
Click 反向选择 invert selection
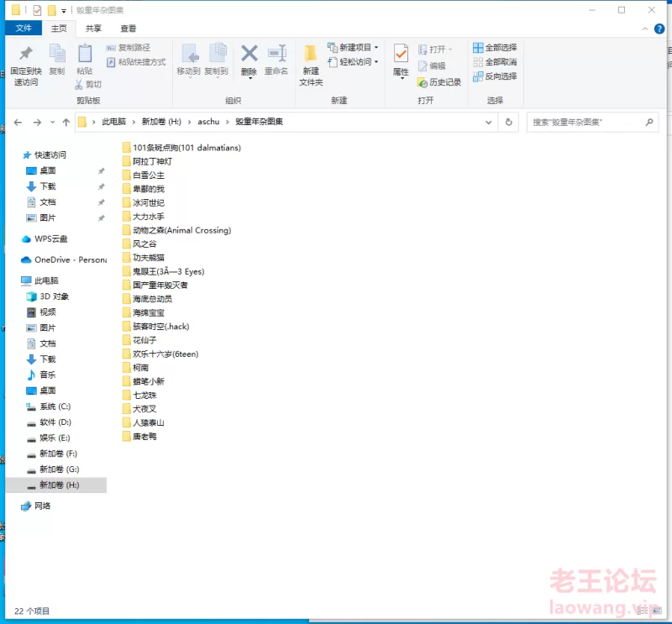495,76
